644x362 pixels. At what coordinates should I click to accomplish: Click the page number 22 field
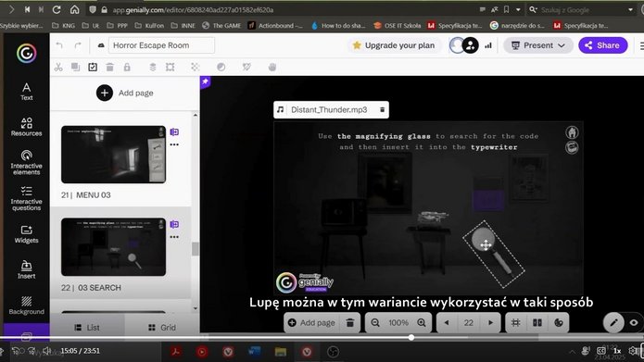(x=469, y=322)
